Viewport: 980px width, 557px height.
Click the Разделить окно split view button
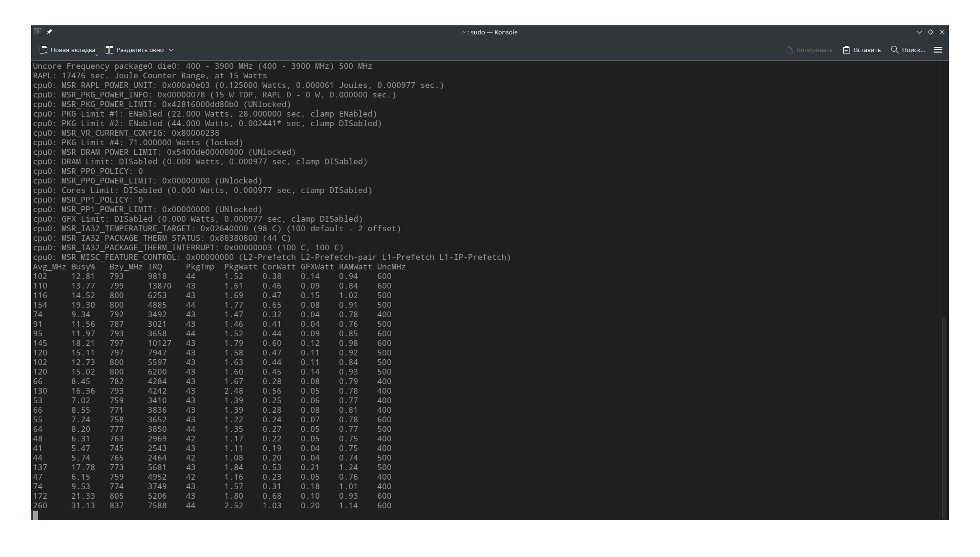pyautogui.click(x=134, y=50)
